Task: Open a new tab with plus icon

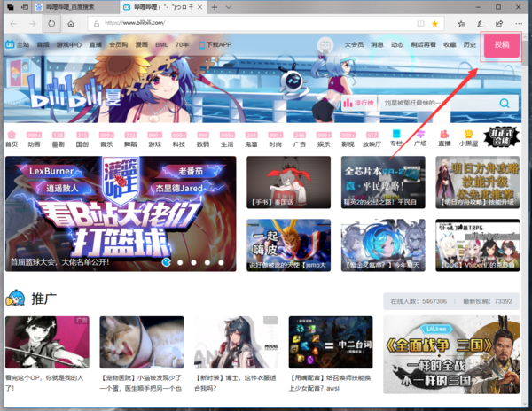Action: 215,7
